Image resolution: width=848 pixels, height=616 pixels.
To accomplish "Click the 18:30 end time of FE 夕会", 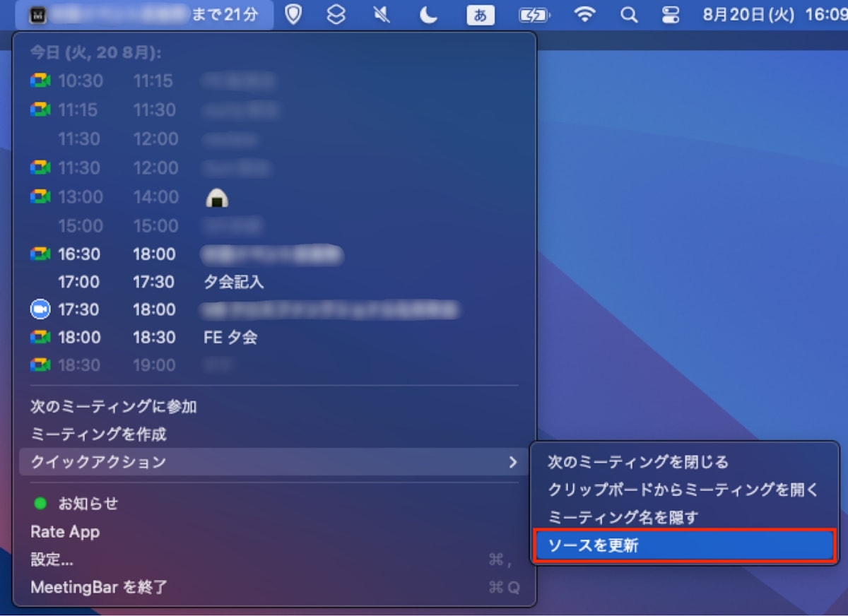I will (154, 338).
